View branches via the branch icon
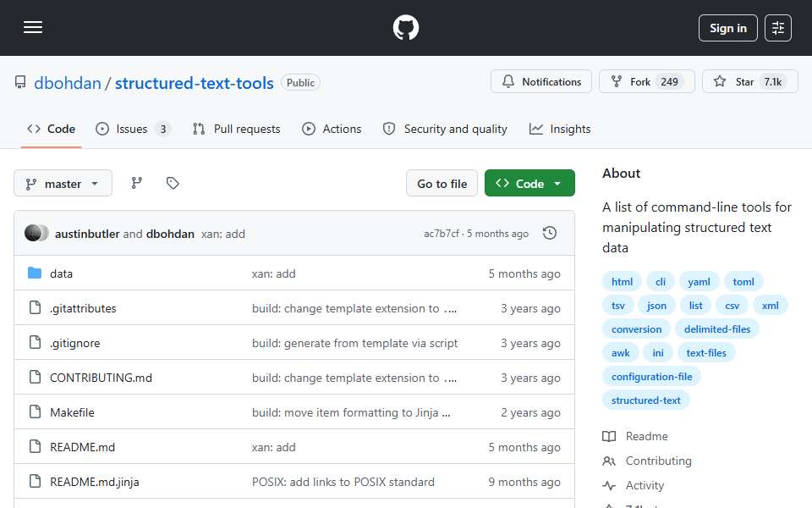812x508 pixels. click(137, 183)
